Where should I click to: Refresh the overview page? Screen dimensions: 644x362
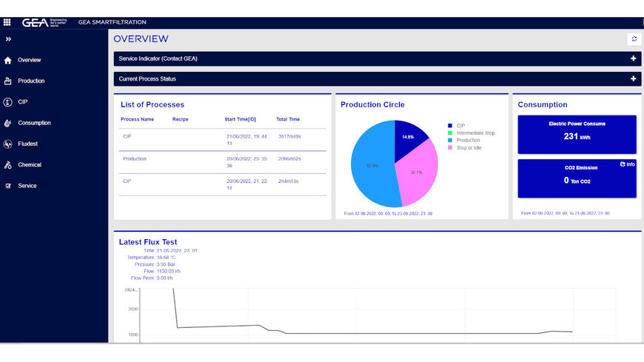click(634, 39)
